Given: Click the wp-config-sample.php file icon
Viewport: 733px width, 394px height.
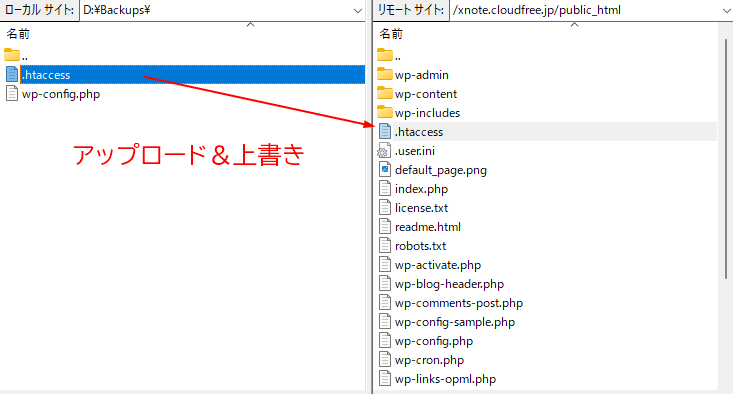Looking at the screenshot, I should [385, 322].
